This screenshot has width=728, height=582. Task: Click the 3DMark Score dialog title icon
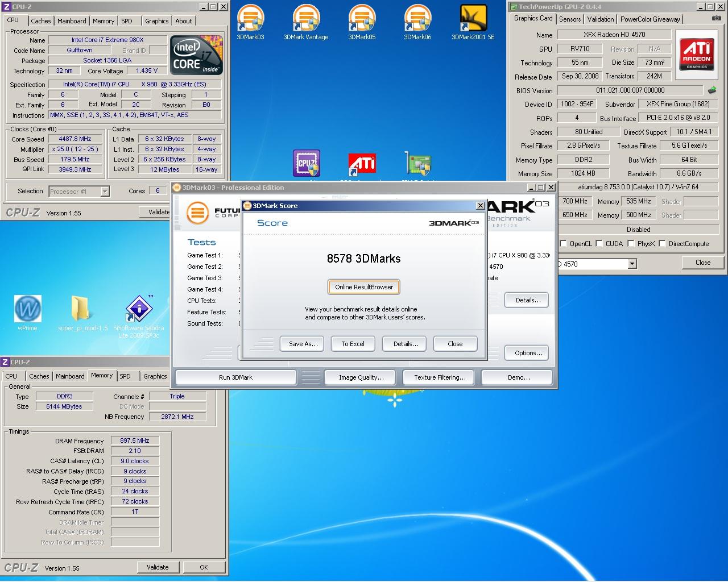[x=248, y=206]
